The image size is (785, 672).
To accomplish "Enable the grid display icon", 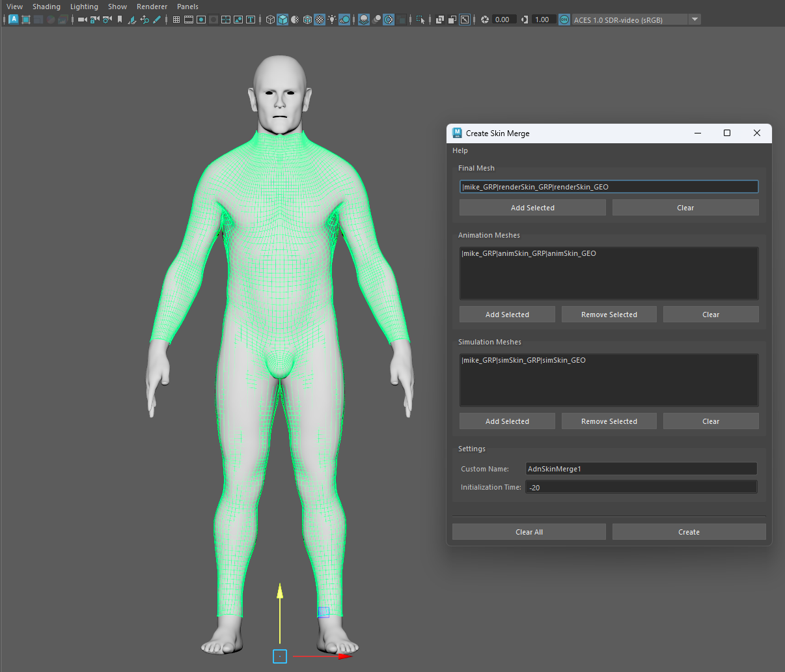I will pos(176,20).
